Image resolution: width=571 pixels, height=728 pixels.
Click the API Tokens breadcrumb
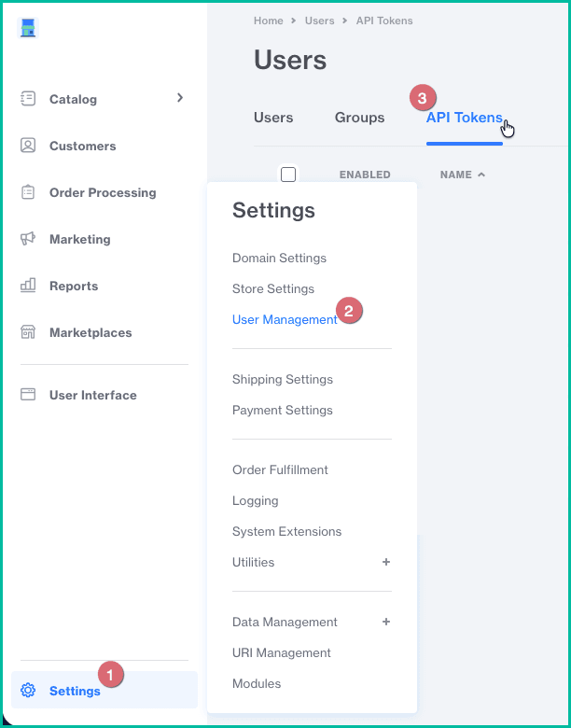tap(384, 21)
